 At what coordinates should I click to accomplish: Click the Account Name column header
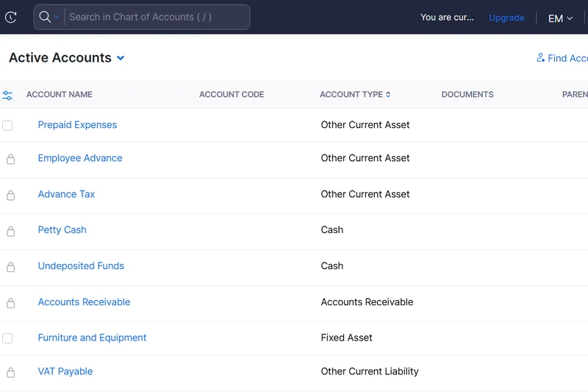click(60, 95)
